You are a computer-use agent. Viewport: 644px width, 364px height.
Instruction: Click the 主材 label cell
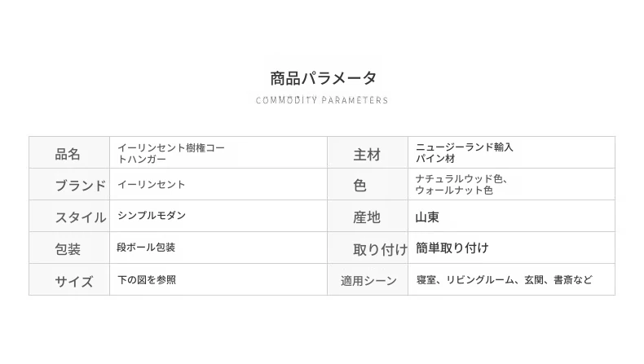click(x=367, y=154)
